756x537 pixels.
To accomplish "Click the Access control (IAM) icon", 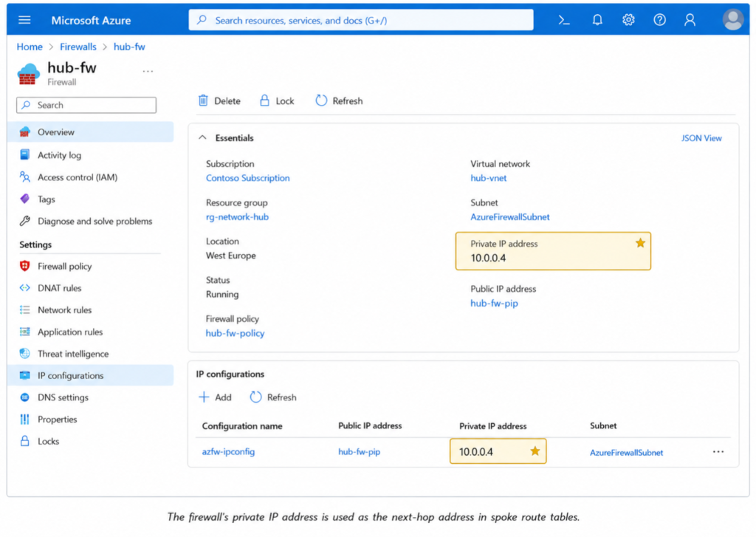I will click(24, 177).
